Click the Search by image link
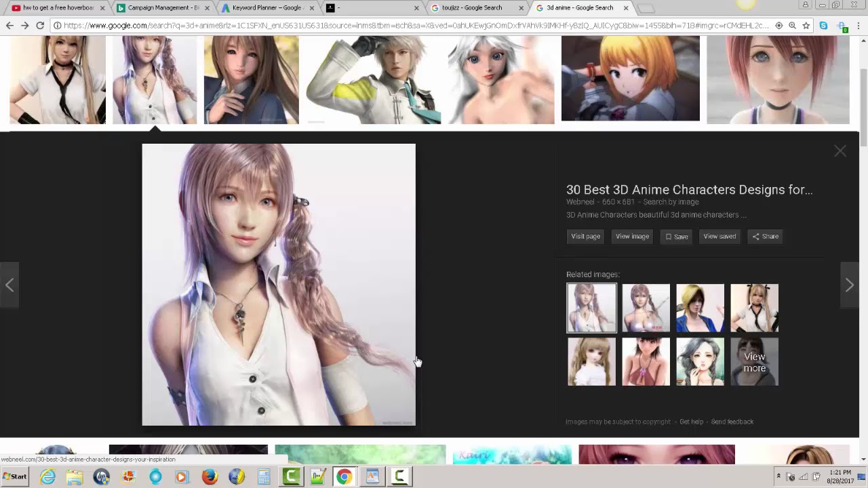The height and width of the screenshot is (488, 868). pos(671,202)
